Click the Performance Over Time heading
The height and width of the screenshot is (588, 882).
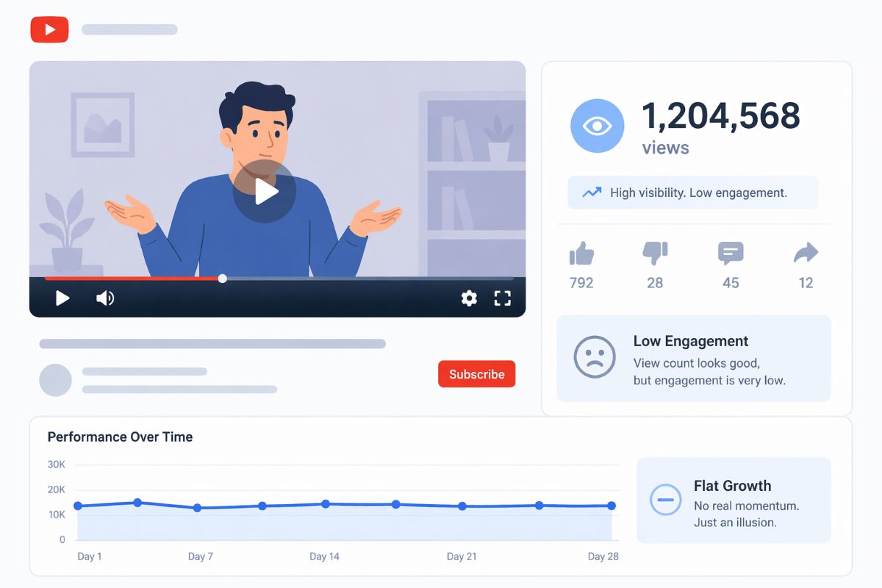pos(120,437)
